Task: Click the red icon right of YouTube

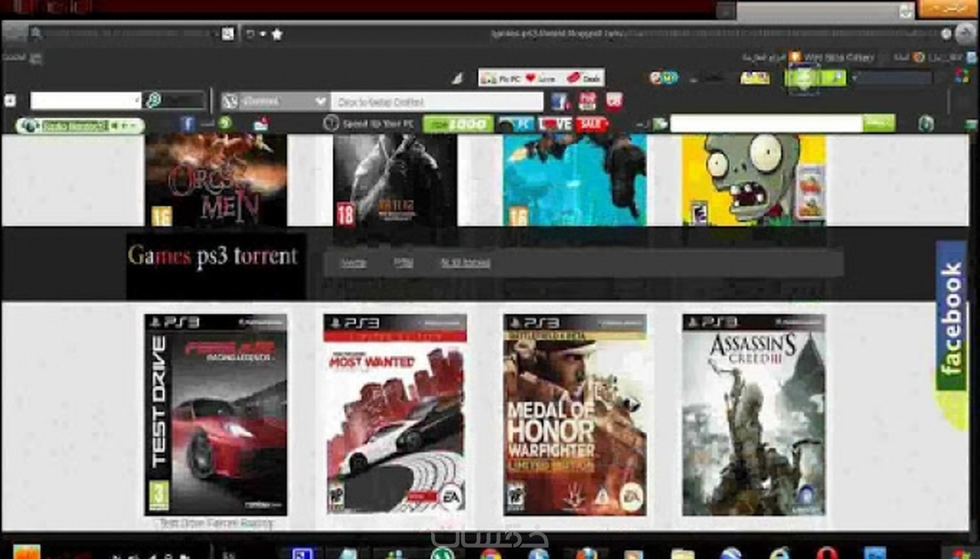Action: pyautogui.click(x=614, y=101)
